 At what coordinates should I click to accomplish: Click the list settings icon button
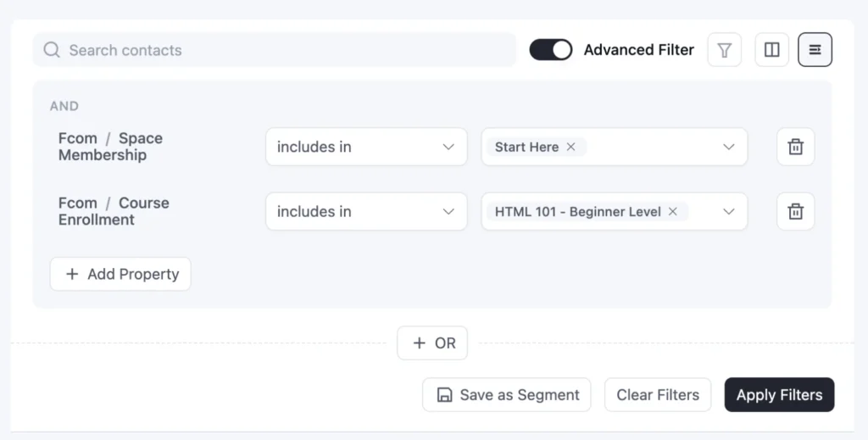815,50
